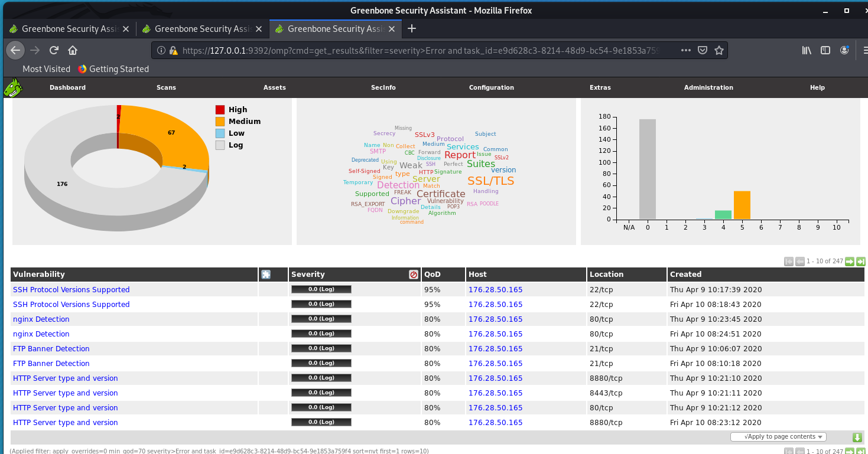This screenshot has width=868, height=454.
Task: Sort by the Host column header
Action: [477, 275]
